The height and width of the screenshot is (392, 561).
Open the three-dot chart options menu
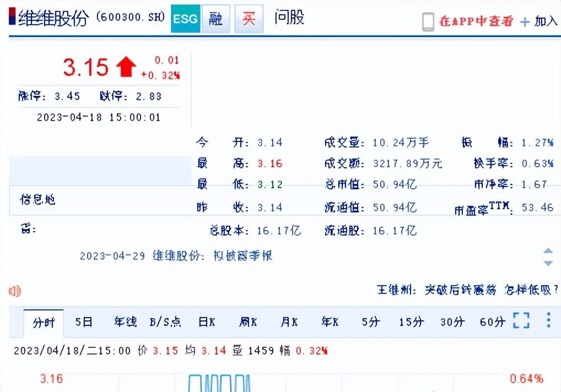(548, 320)
